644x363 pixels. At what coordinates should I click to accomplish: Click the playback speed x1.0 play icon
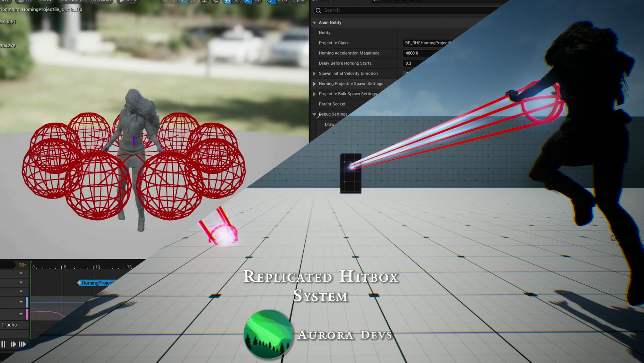[x=123, y=1]
